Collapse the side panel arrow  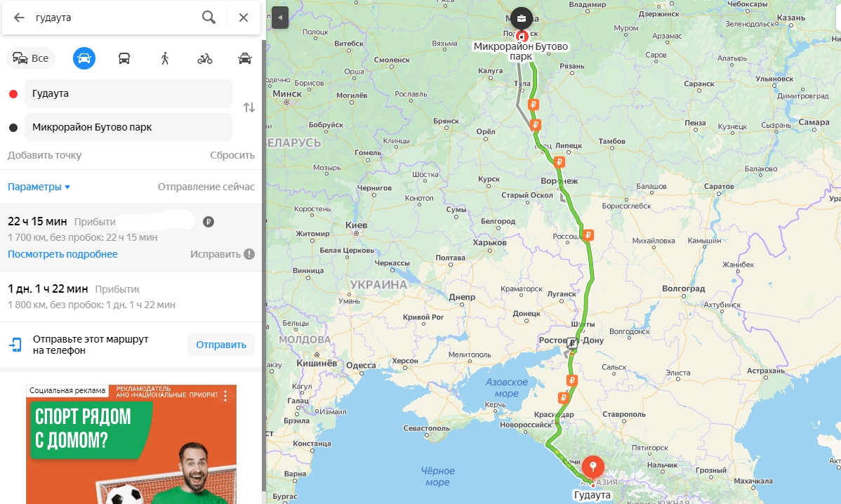pyautogui.click(x=280, y=18)
